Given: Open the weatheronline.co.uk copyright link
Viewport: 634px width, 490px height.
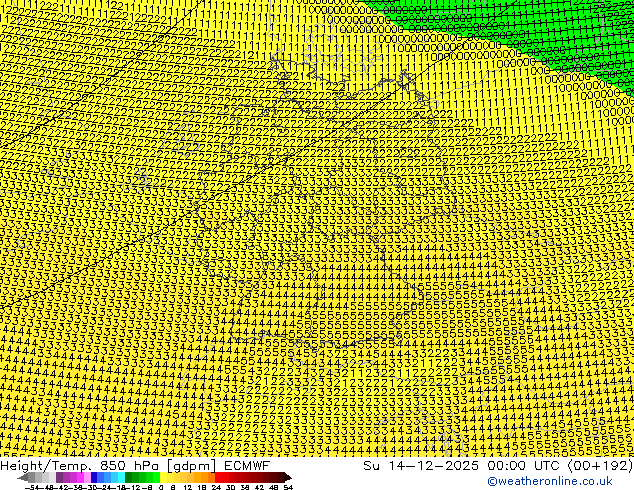Looking at the screenshot, I should coord(550,481).
